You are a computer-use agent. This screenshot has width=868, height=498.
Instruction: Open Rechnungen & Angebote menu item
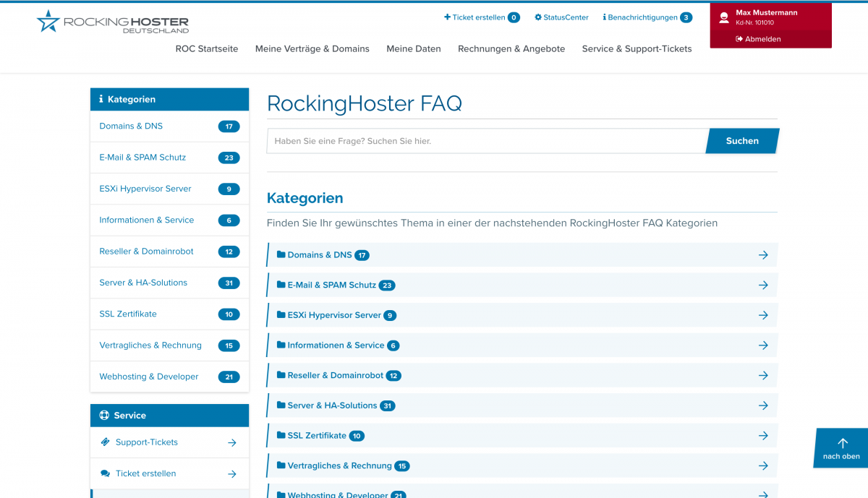click(511, 49)
